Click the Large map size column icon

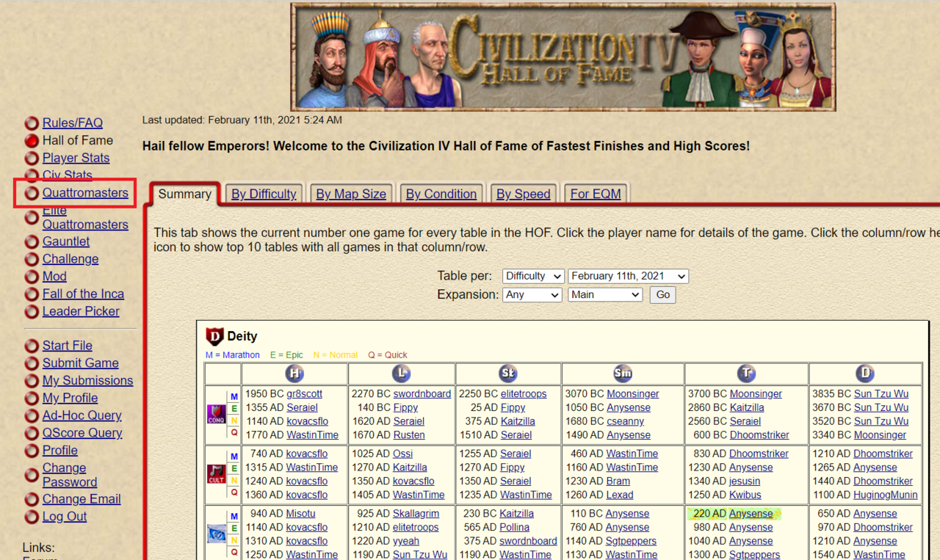click(401, 373)
